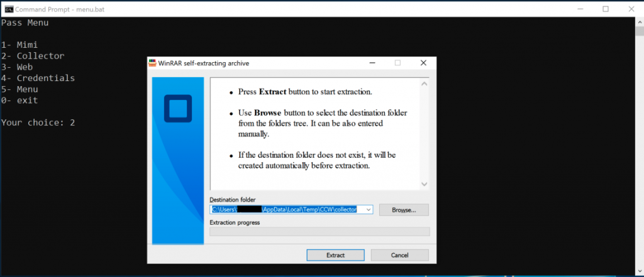Minimize the WinRAR self-extracting archive dialog
This screenshot has width=644, height=277.
pos(372,63)
